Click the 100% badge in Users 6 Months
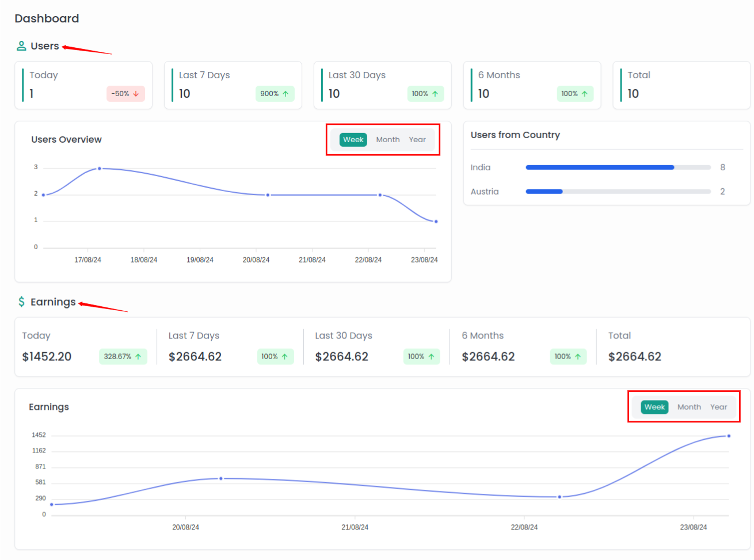The height and width of the screenshot is (560, 754). coord(574,94)
